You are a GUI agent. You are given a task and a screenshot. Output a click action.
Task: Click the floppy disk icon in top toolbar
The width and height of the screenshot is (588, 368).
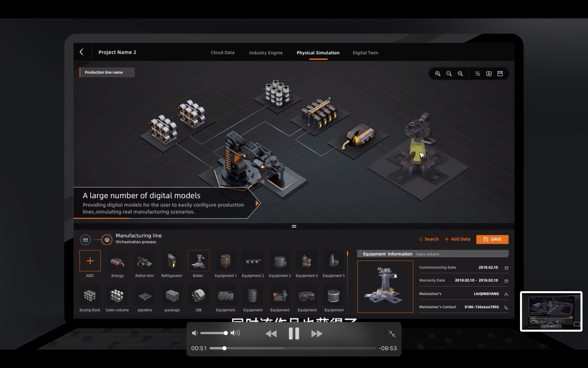pos(500,74)
